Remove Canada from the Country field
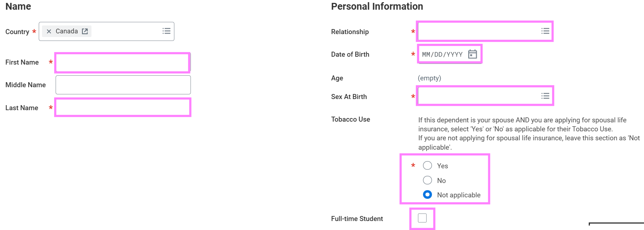Image resolution: width=644 pixels, height=230 pixels. pyautogui.click(x=48, y=31)
